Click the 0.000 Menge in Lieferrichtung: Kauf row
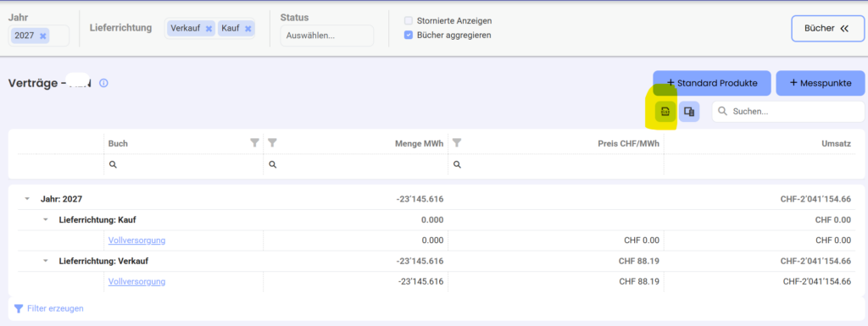 pyautogui.click(x=431, y=220)
